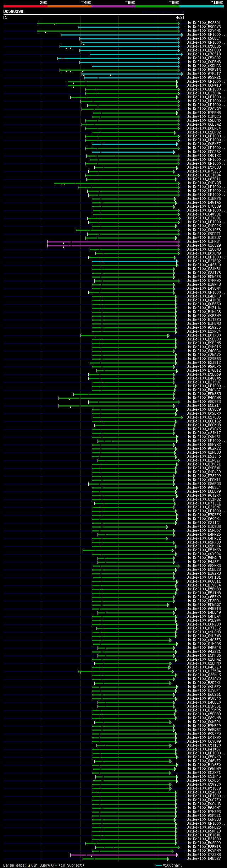Open hit UniRef100_B4EKF3
Viewport: 227px width, 868px height.
point(204,296)
